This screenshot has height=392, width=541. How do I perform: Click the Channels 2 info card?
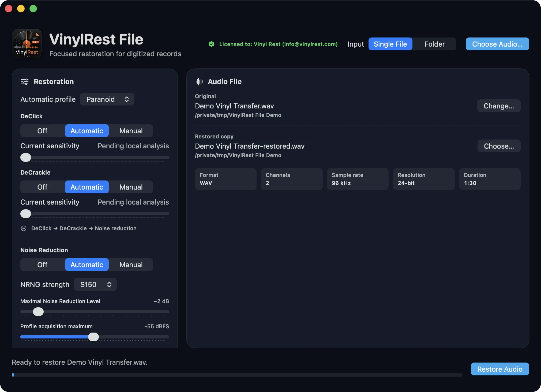(292, 179)
